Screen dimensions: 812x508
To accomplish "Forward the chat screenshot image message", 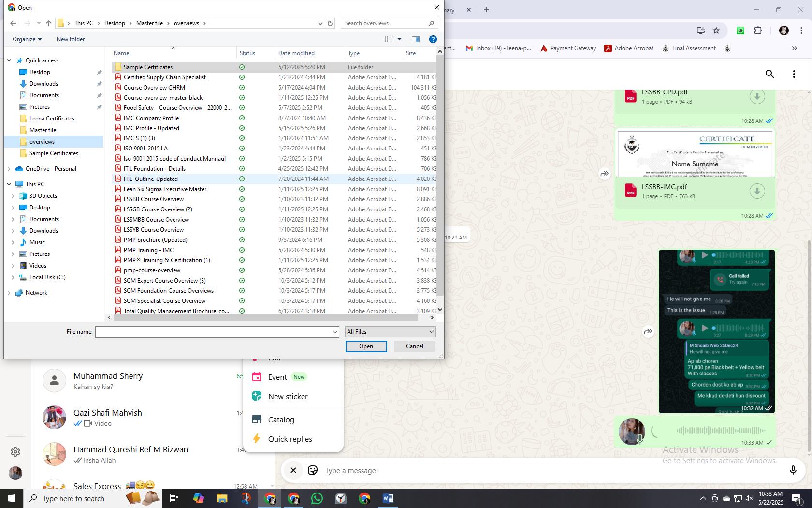I will coord(648,331).
